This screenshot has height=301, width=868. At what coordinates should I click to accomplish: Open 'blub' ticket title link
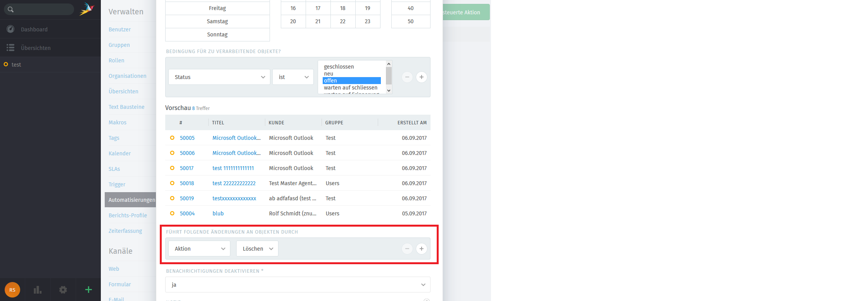coord(218,213)
